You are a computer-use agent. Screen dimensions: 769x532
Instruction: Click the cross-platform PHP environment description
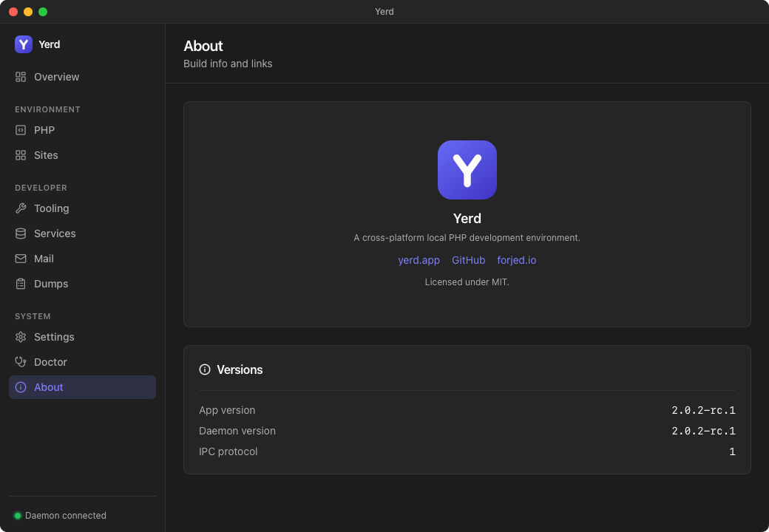pyautogui.click(x=467, y=238)
